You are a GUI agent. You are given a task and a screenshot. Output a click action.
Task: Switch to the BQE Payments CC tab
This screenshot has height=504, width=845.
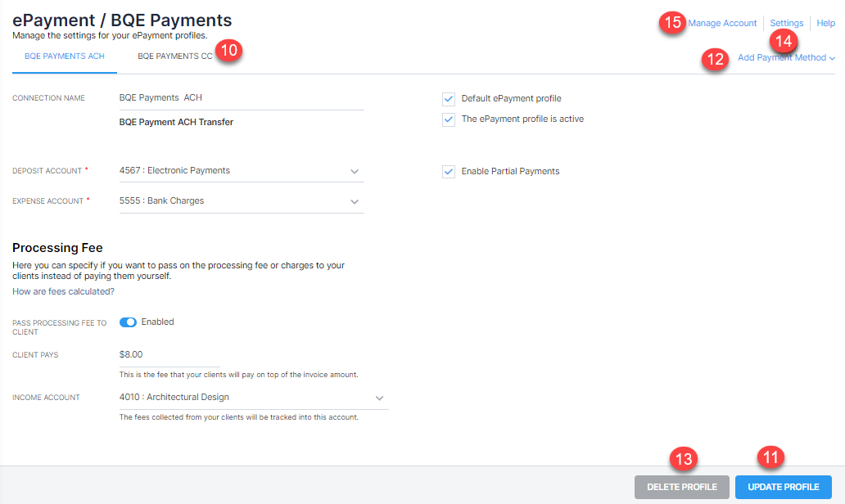(x=174, y=56)
